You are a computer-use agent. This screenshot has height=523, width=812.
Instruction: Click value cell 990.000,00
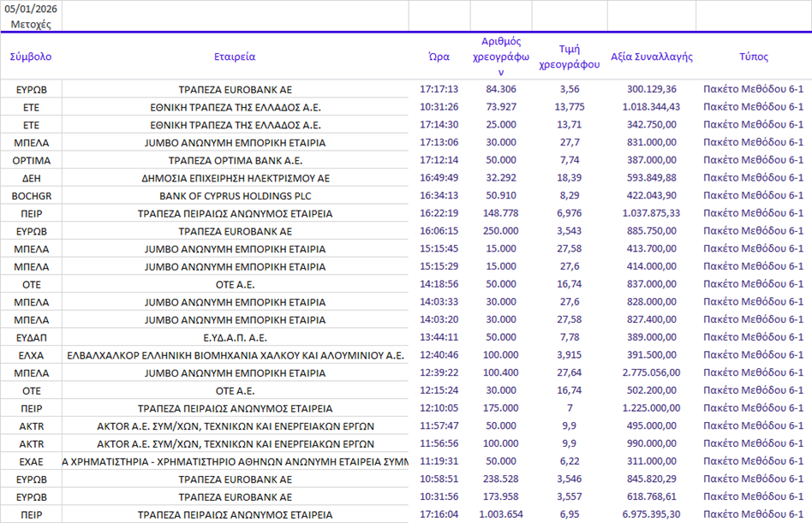tap(652, 443)
